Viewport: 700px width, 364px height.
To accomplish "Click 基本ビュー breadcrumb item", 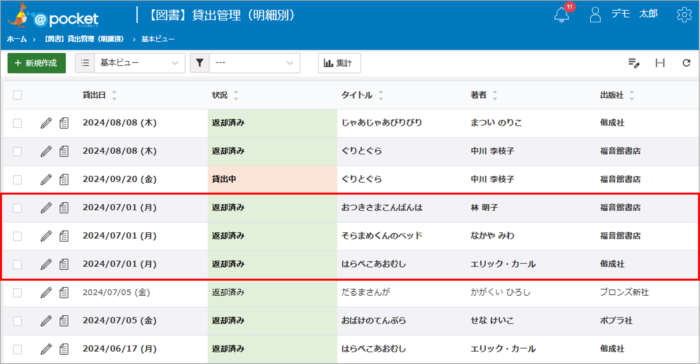I will 158,39.
